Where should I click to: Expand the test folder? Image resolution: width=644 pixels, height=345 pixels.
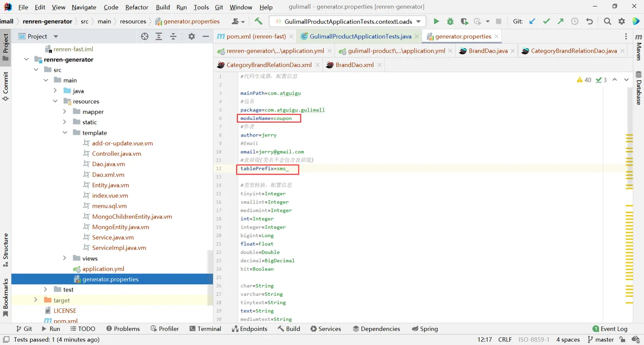[x=46, y=289]
